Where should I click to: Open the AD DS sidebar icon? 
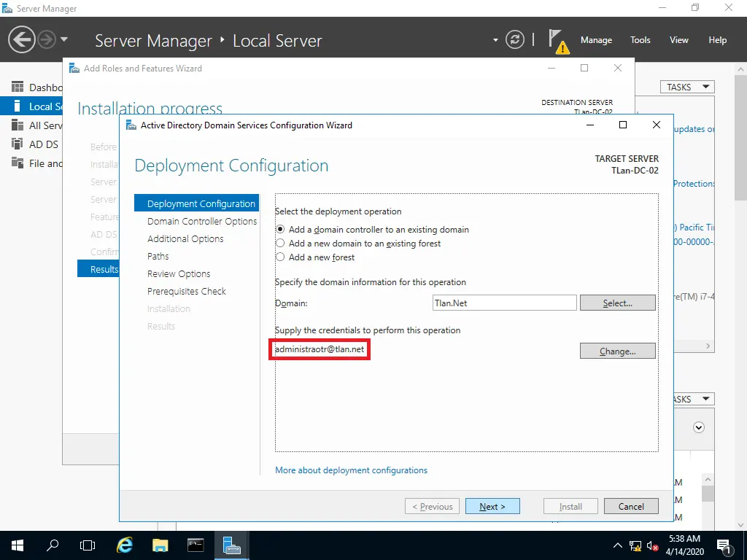(x=18, y=144)
